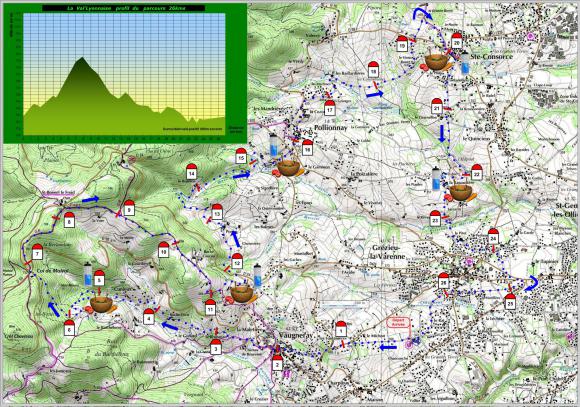This screenshot has width=580, height=407.
Task: Click the curved blue U-turn arrow near marker 25
Action: pos(532,283)
